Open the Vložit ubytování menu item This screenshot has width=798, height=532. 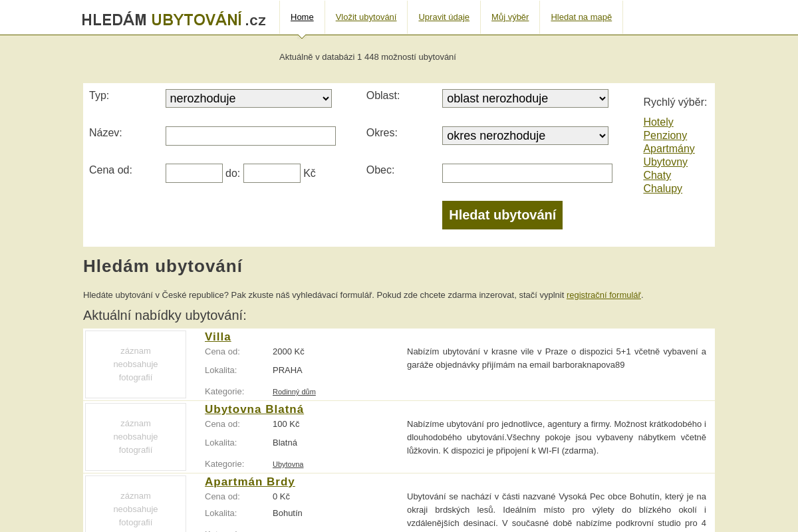[x=366, y=17]
